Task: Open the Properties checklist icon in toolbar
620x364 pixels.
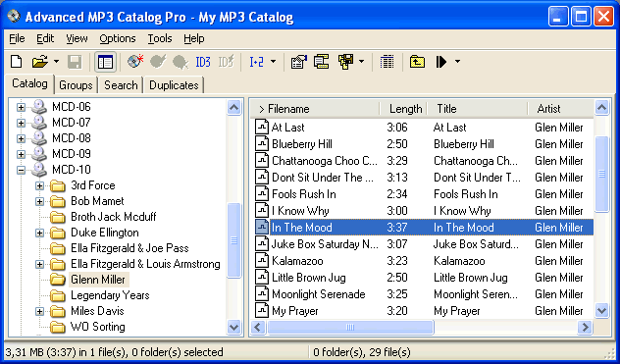Action: click(299, 62)
